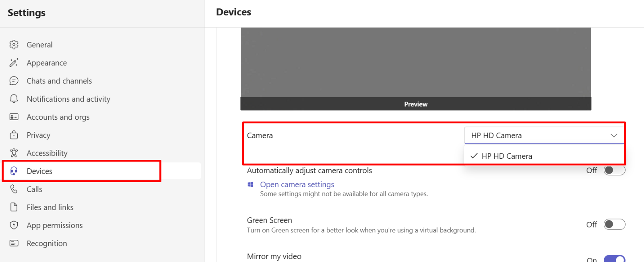Click the Privacy lock icon
The image size is (644, 262).
pyautogui.click(x=14, y=135)
